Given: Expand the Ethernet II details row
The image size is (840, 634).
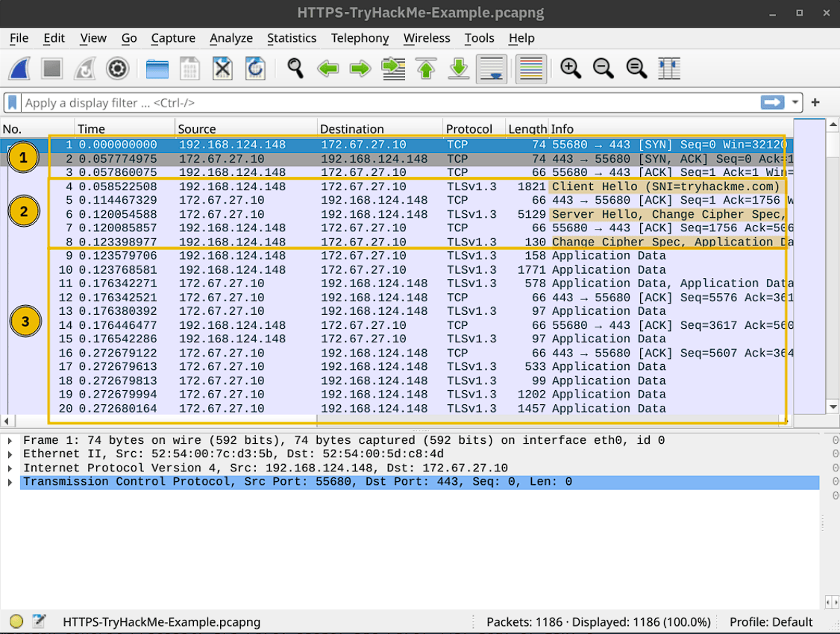Looking at the screenshot, I should (10, 454).
